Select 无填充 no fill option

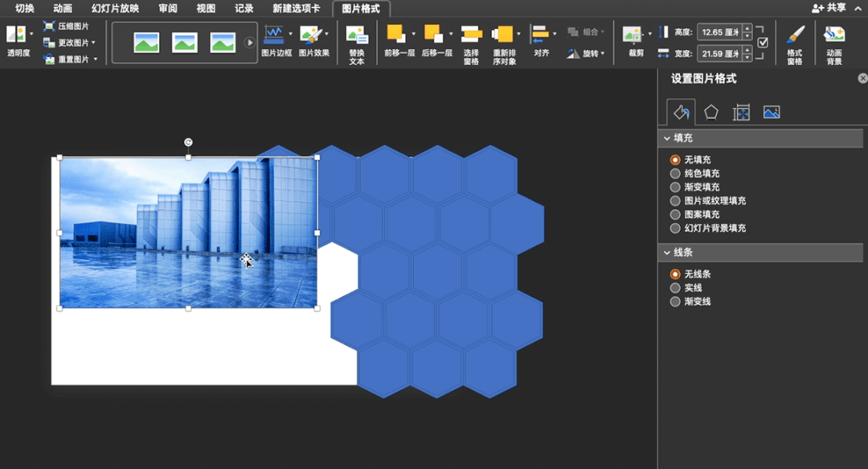pos(690,159)
